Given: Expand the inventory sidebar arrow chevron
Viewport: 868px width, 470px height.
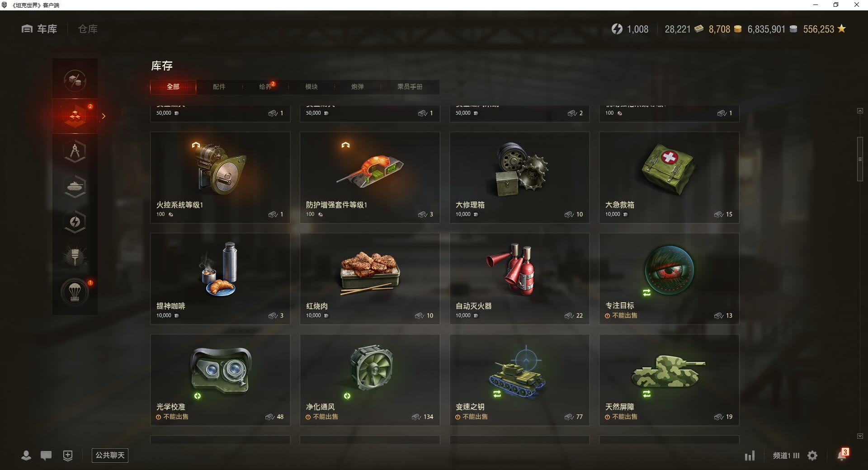Looking at the screenshot, I should tap(104, 116).
